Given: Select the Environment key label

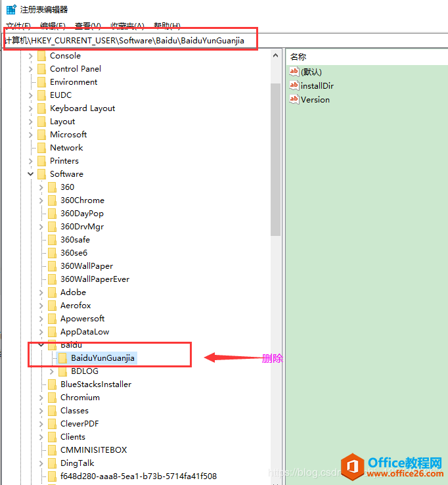Looking at the screenshot, I should (74, 82).
